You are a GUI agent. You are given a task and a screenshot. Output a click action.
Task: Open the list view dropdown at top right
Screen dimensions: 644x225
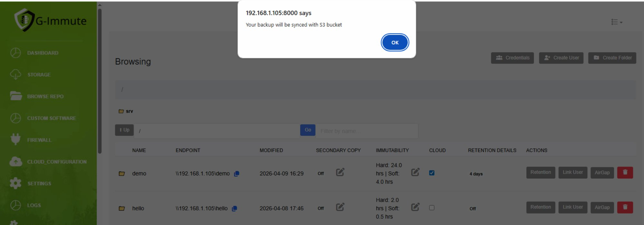(617, 22)
